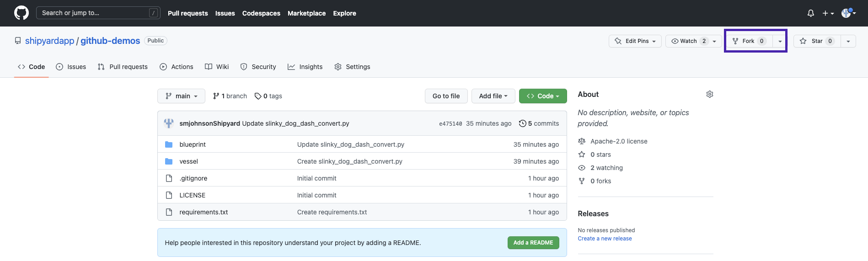
Task: Star the repository
Action: (817, 41)
